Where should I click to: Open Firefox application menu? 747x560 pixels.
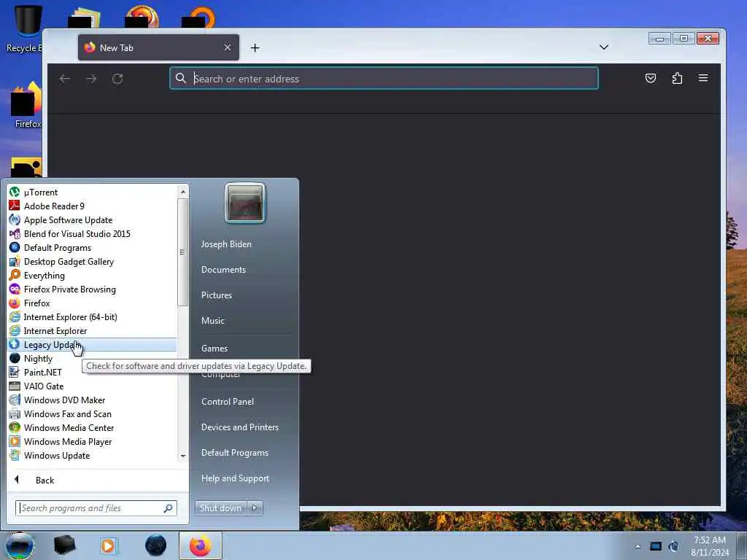click(703, 78)
